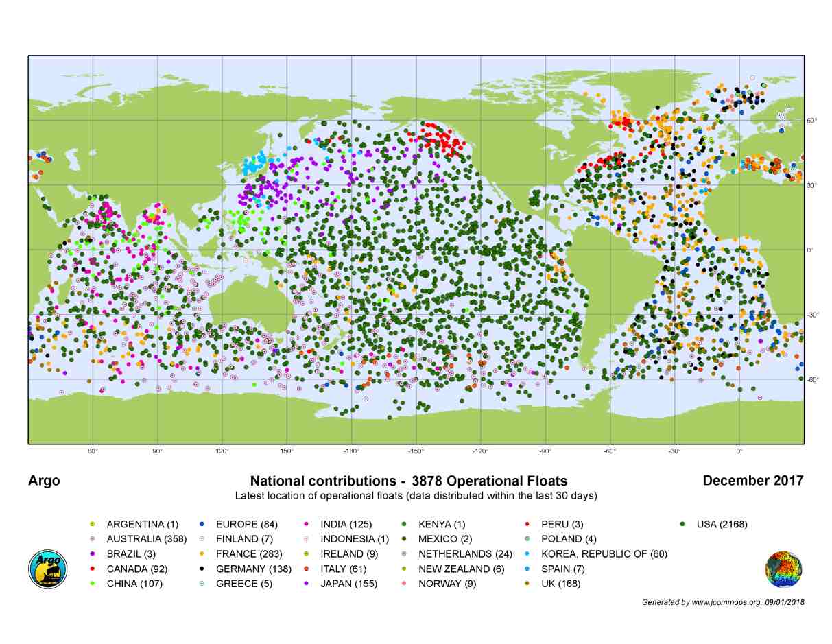832x644 pixels.
Task: Click the brown dot beside UK
Action: point(528,584)
